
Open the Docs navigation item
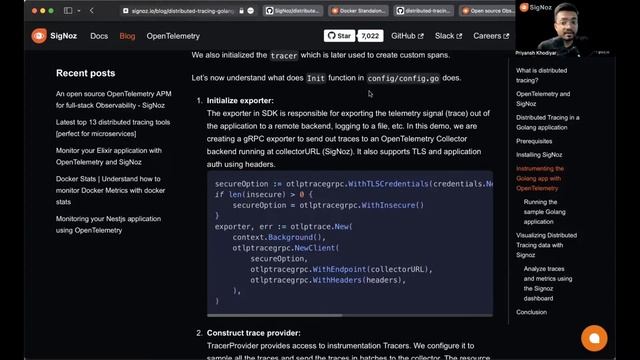[99, 36]
